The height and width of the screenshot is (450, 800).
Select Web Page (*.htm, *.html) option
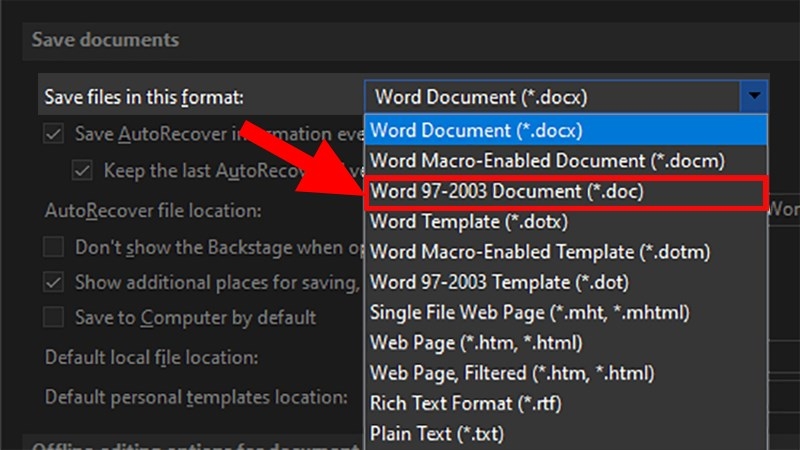tap(566, 342)
